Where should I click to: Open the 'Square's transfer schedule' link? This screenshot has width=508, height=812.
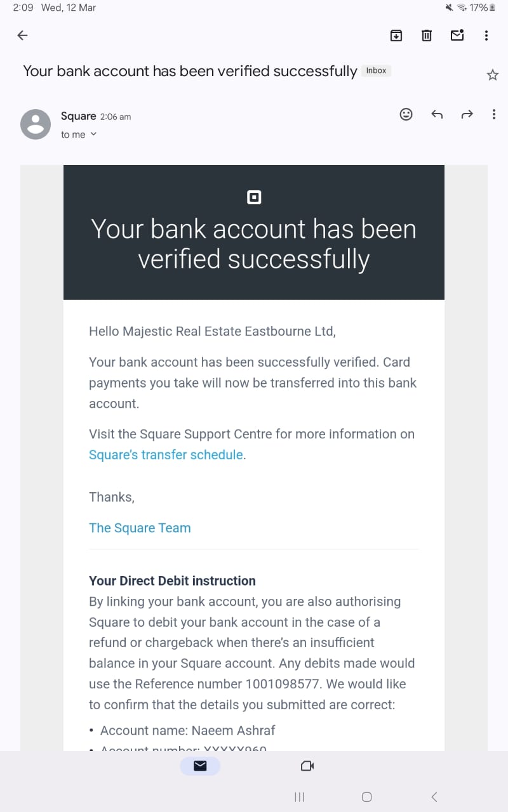[166, 454]
